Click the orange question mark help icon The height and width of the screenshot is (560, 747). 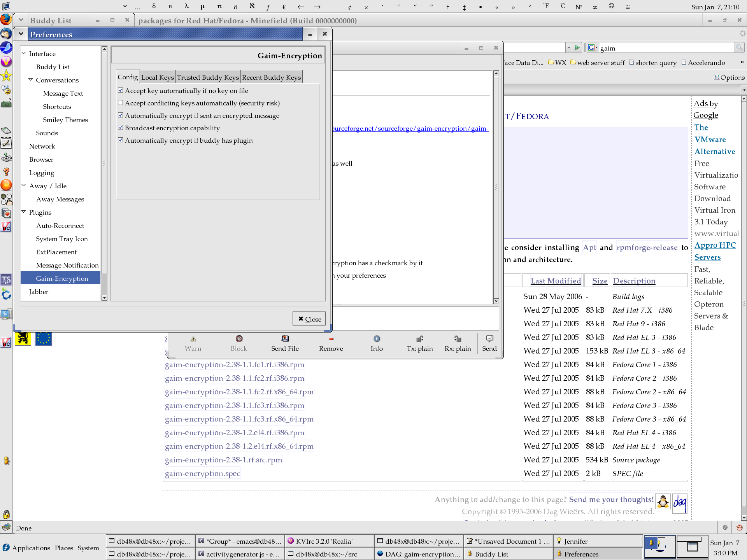click(x=6, y=171)
